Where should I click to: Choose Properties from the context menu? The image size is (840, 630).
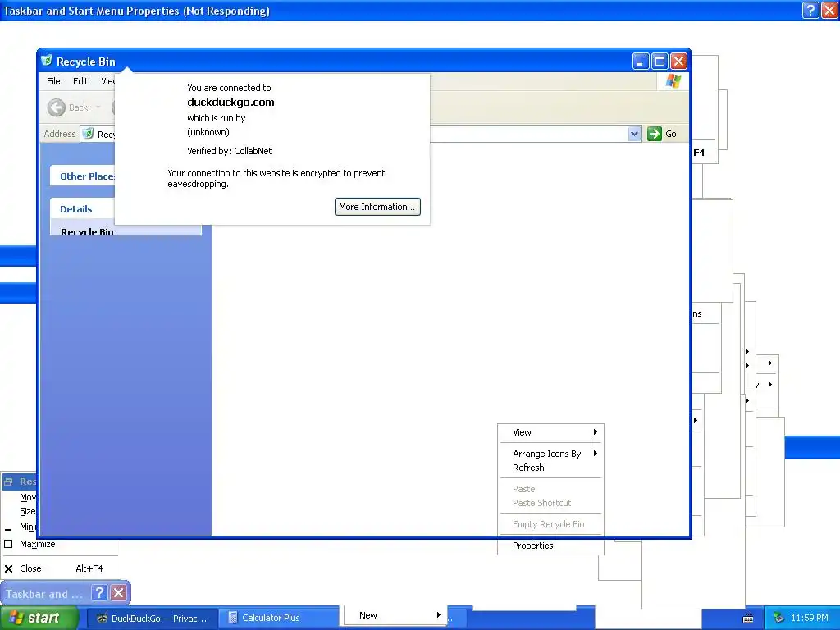click(550, 546)
